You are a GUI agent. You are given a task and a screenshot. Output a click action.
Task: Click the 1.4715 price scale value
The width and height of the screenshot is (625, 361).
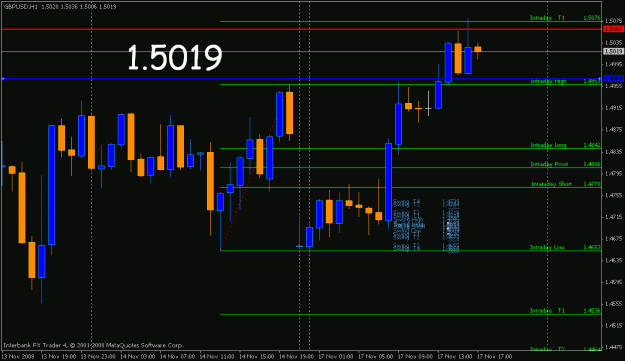point(614,217)
